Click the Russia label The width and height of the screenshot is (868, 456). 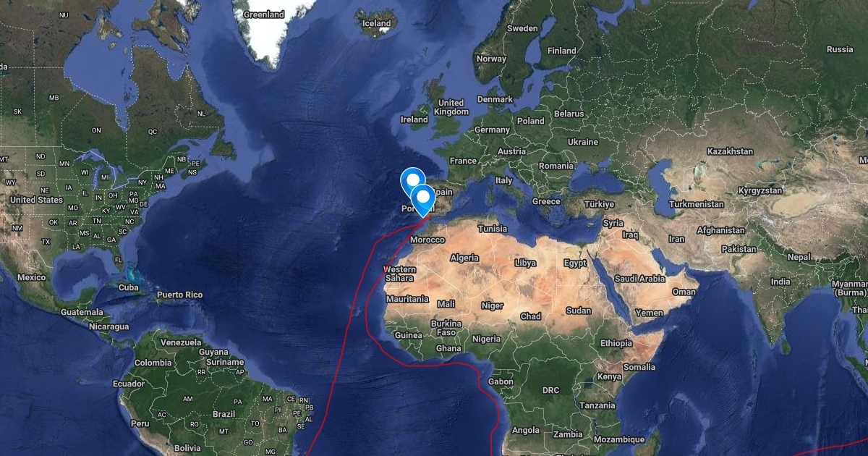pos(840,49)
